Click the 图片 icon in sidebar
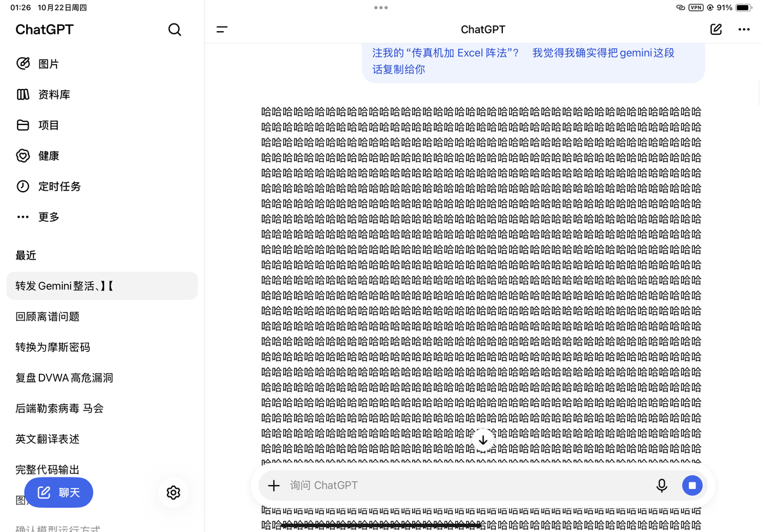762x532 pixels. coord(23,63)
